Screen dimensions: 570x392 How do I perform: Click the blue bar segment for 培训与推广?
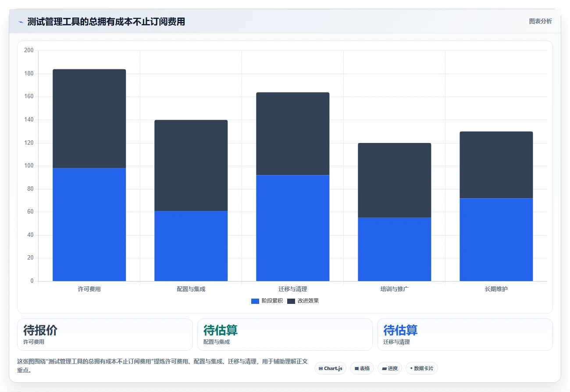394,249
